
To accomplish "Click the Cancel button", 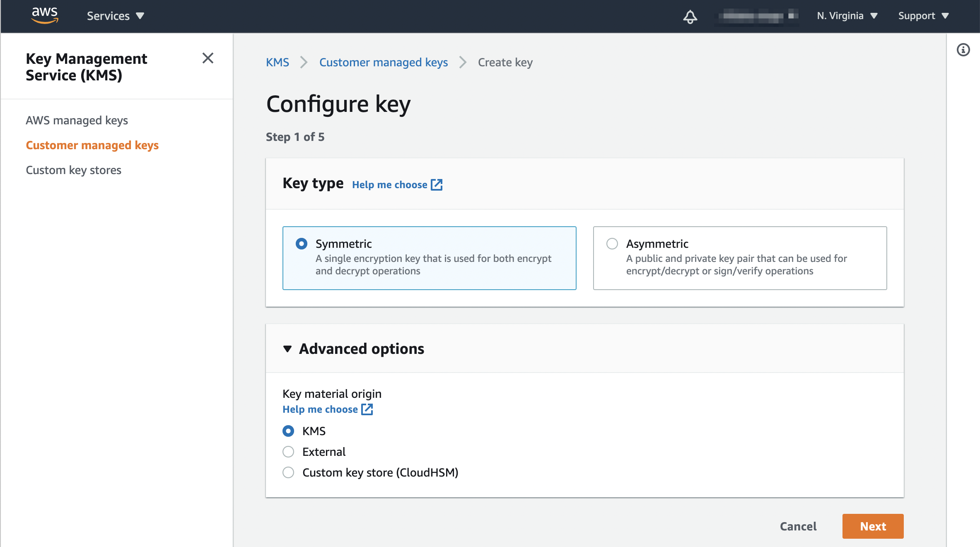I will [x=798, y=526].
